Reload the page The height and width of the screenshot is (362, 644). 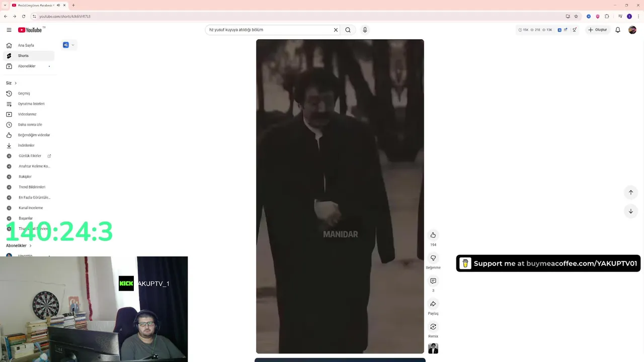23,16
